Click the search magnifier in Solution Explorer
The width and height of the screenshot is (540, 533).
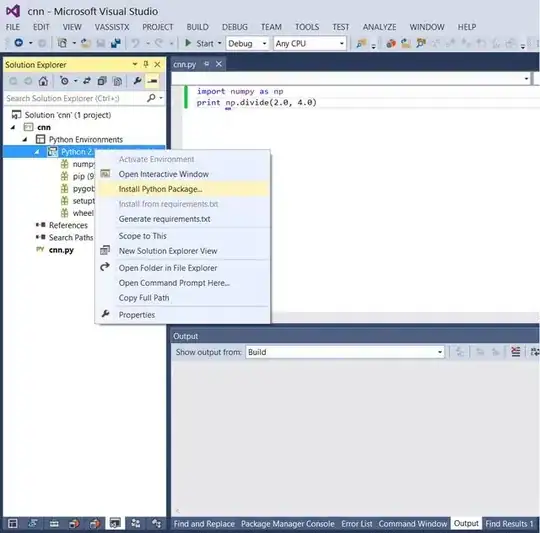(151, 98)
